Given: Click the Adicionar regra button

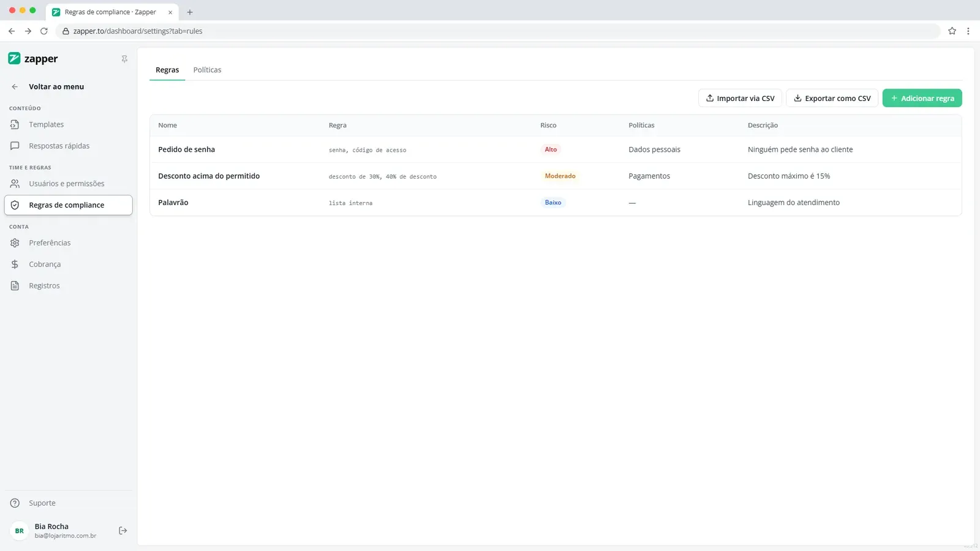Looking at the screenshot, I should (x=922, y=98).
